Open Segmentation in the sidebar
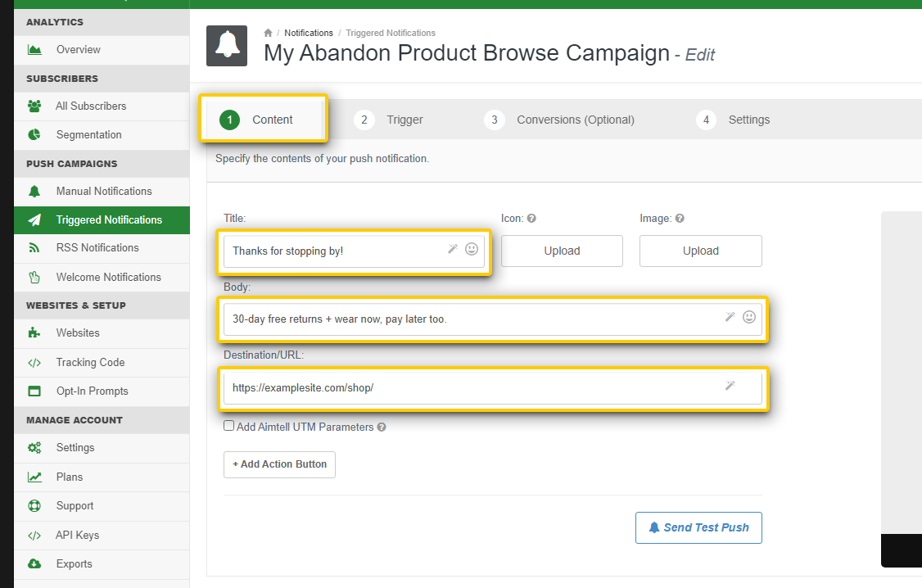Screen dimensions: 922x588 88,134
